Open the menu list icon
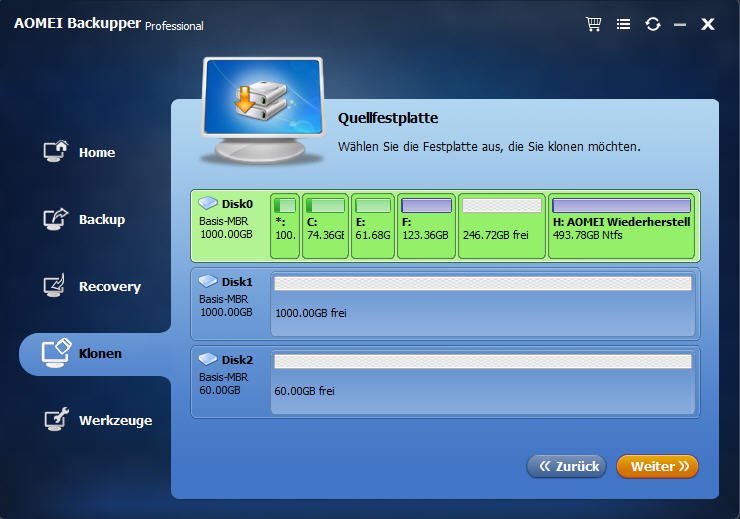 (623, 24)
